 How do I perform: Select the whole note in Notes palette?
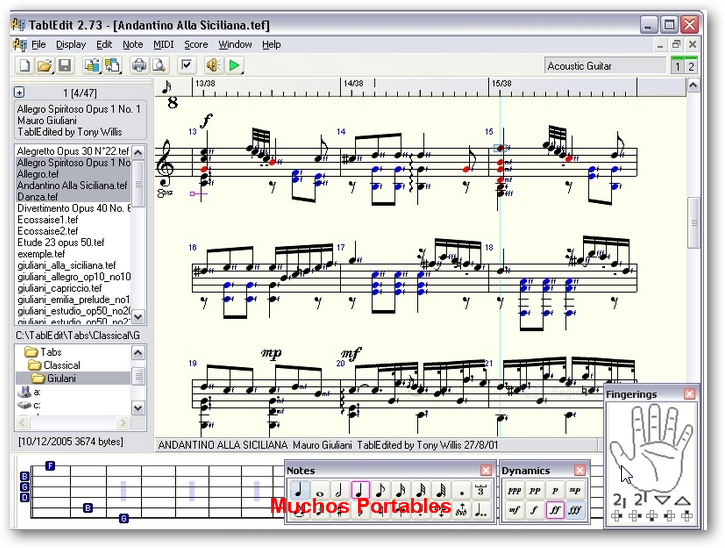point(319,490)
